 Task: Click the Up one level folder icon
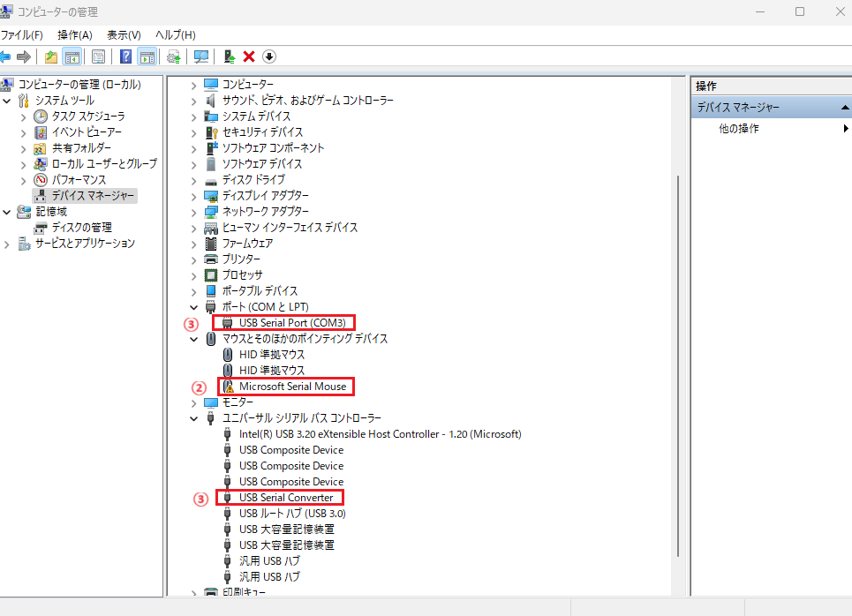(x=51, y=56)
